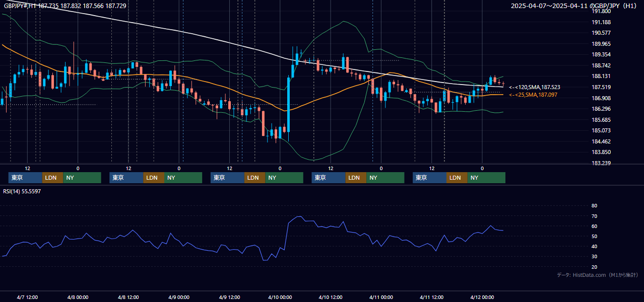Select the 4/8 12:00 date label
This screenshot has width=644, height=302.
[x=128, y=297]
